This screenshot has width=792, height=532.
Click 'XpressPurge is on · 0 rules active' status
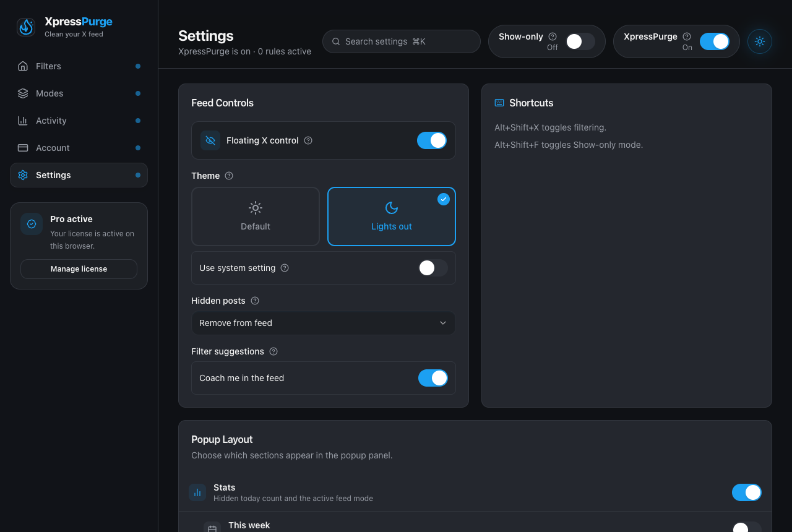[244, 51]
